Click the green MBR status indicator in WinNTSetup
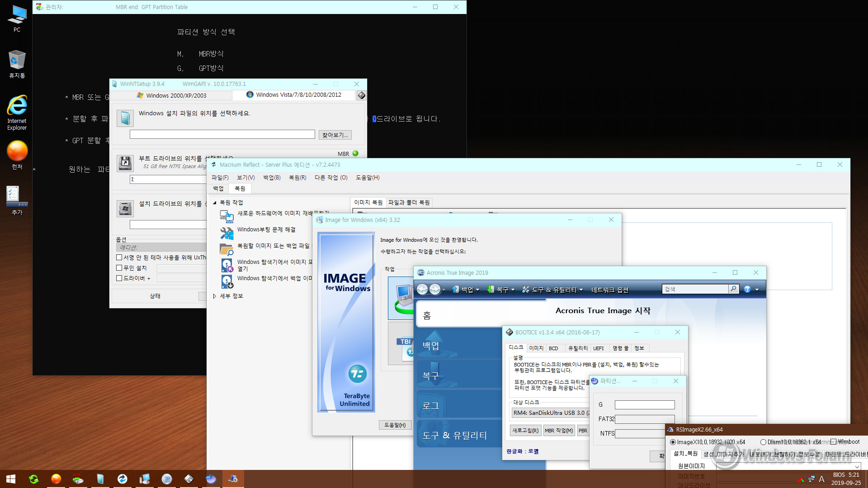This screenshot has width=868, height=488. [355, 154]
